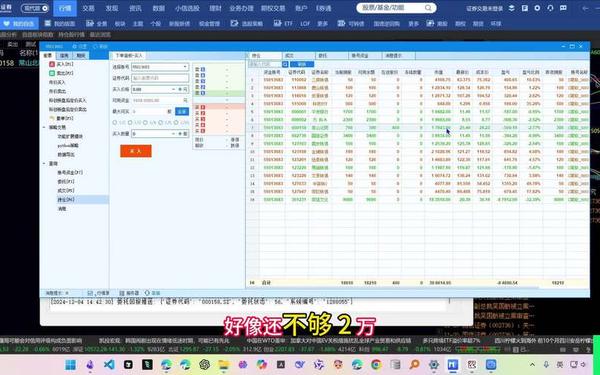Click the 证券交易未登录 login link
The width and height of the screenshot is (600, 375).
click(485, 8)
